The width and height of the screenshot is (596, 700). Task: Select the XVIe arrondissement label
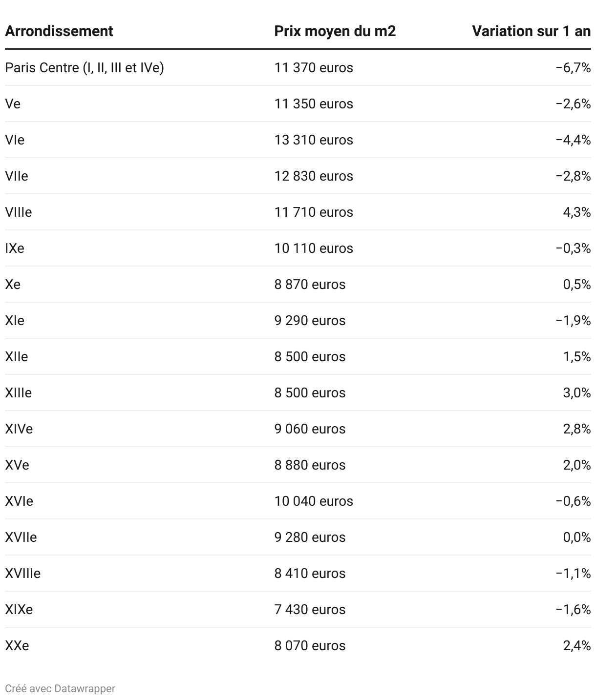coord(19,501)
